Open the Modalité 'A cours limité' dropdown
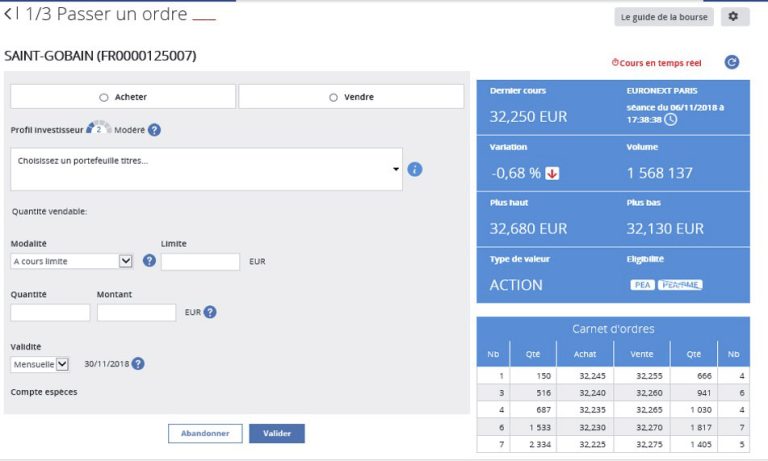This screenshot has width=768, height=461. 72,261
